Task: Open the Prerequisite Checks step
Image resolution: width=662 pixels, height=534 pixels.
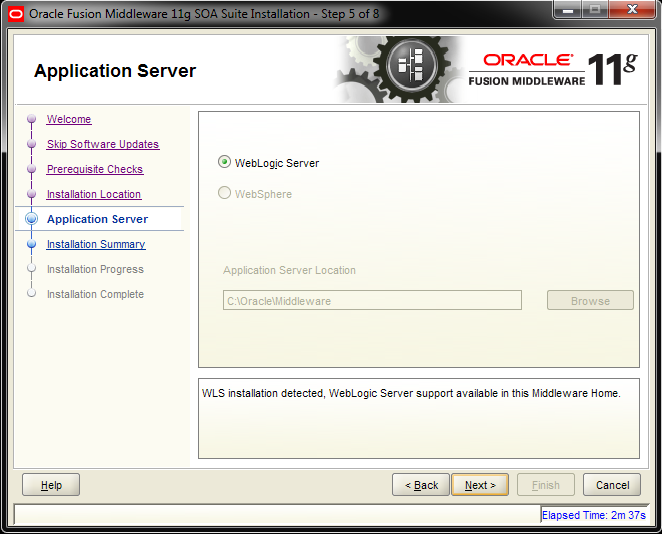Action: [x=95, y=169]
